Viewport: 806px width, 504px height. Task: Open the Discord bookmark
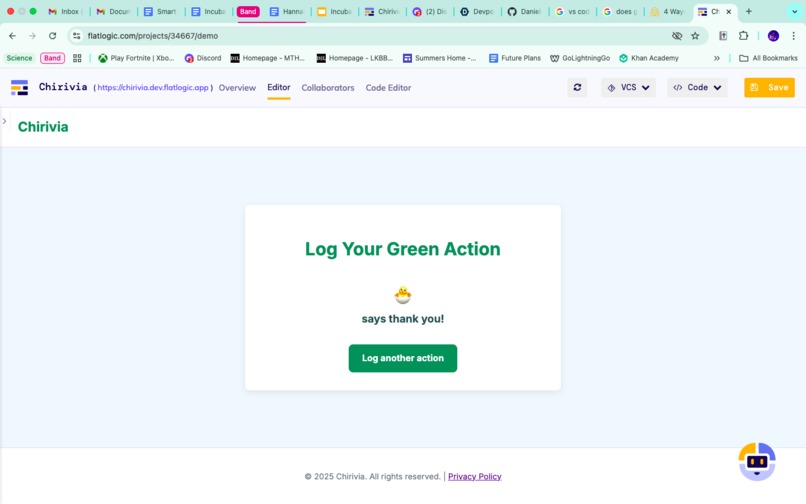click(x=203, y=58)
